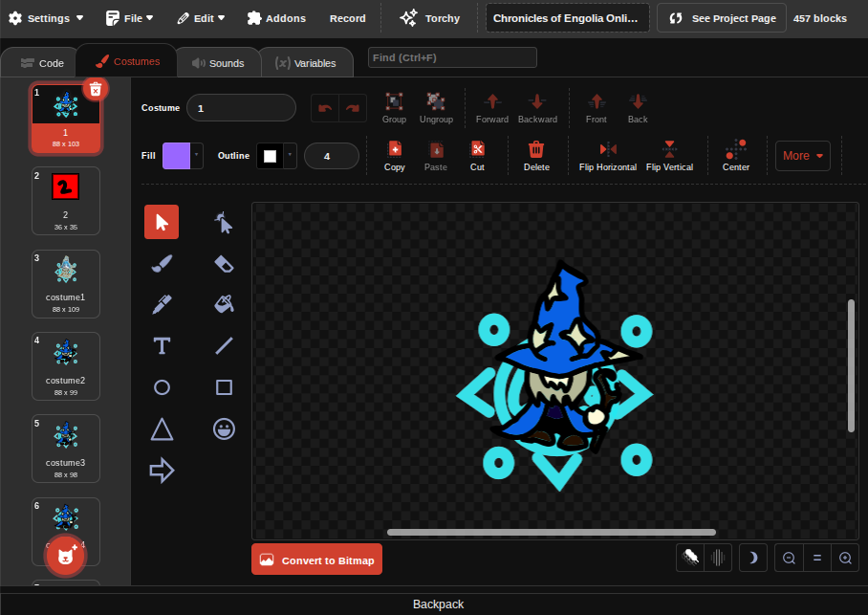The width and height of the screenshot is (868, 615).
Task: Click the project title field
Action: 568,18
